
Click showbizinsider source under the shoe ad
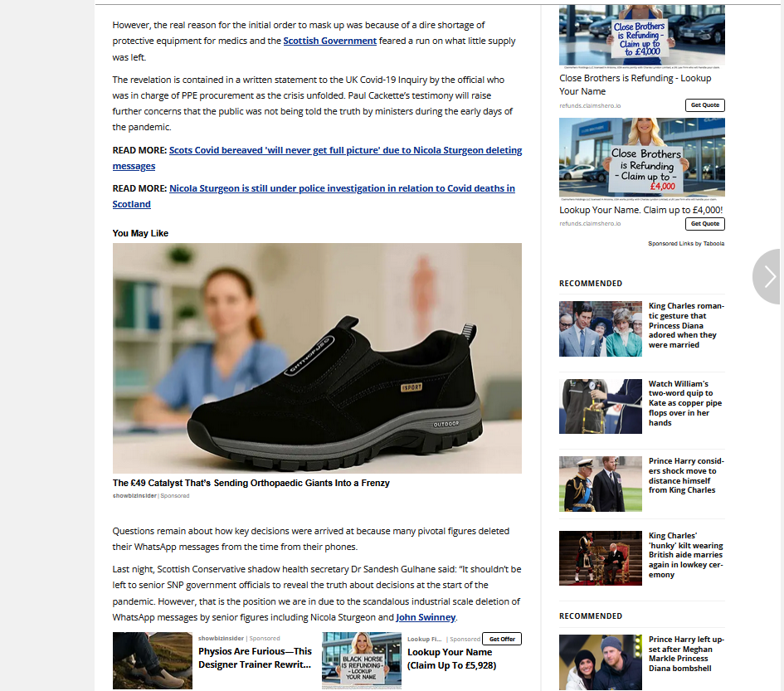(134, 496)
